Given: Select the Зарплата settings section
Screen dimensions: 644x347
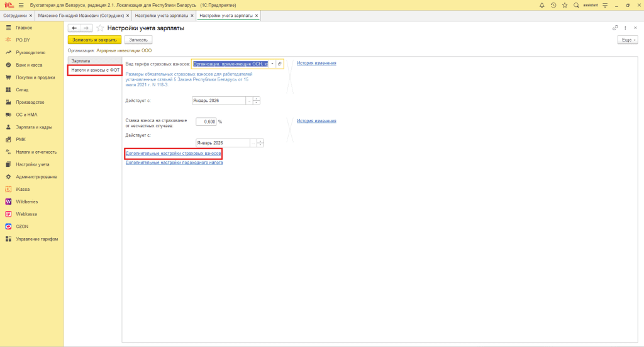Looking at the screenshot, I should click(x=94, y=61).
